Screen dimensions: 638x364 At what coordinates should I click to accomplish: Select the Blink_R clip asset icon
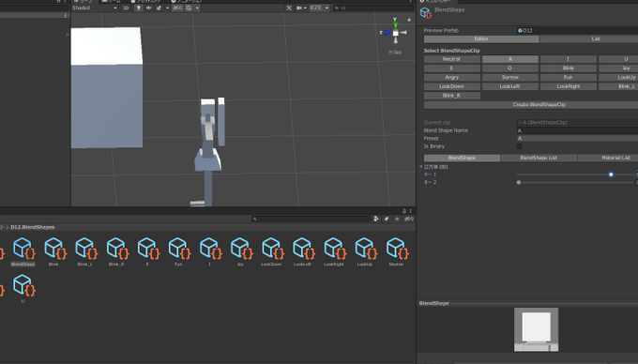tap(117, 249)
